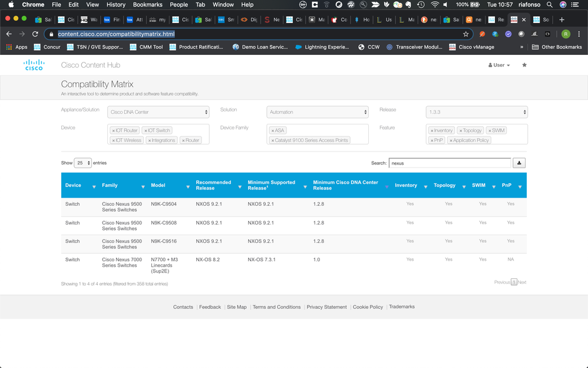Open the Apps grid shortcut in the bookmarks bar
588x368 pixels.
(x=17, y=47)
